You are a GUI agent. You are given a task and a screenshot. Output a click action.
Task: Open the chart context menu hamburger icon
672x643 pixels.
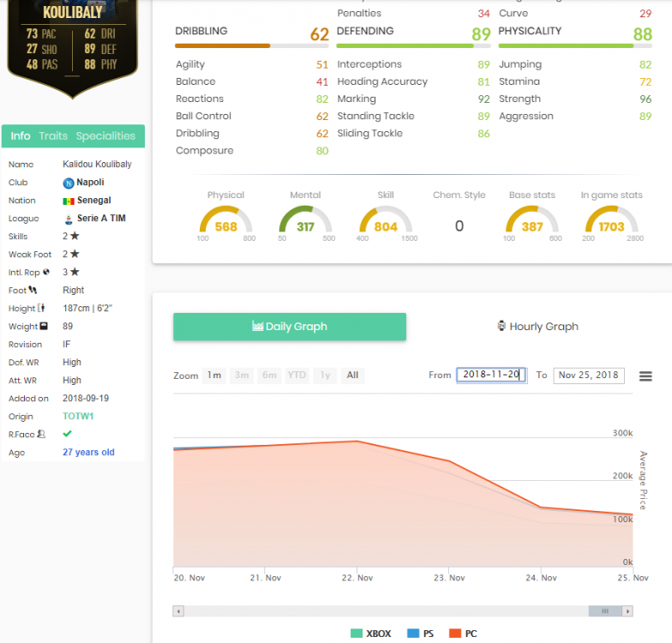point(645,376)
